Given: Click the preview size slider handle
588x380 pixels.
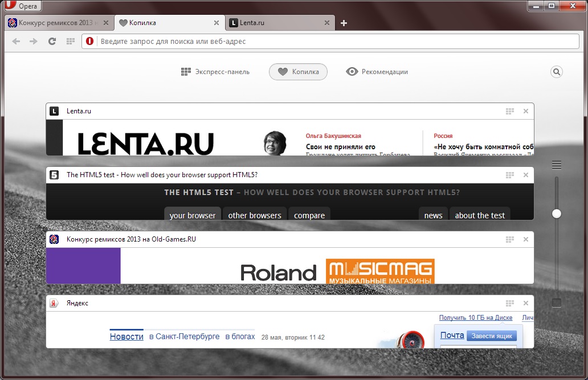Looking at the screenshot, I should 557,214.
